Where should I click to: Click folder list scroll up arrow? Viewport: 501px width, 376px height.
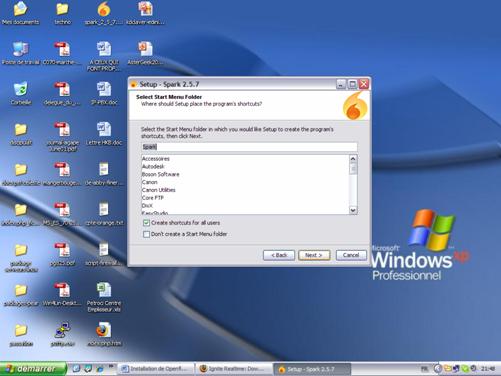click(353, 159)
